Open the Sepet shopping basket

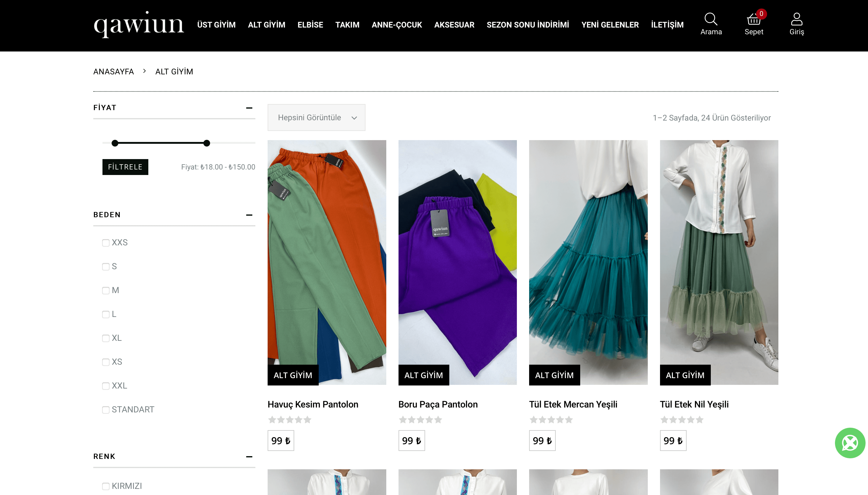coord(754,20)
